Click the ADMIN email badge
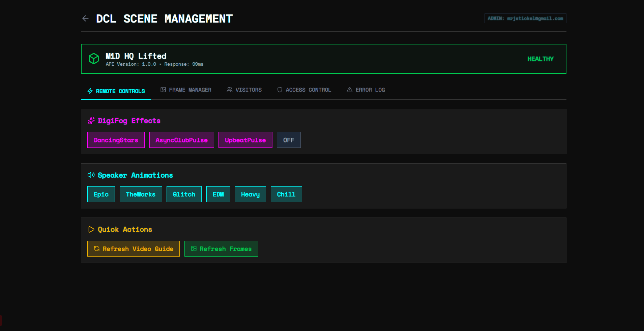This screenshot has height=331, width=644. 525,19
